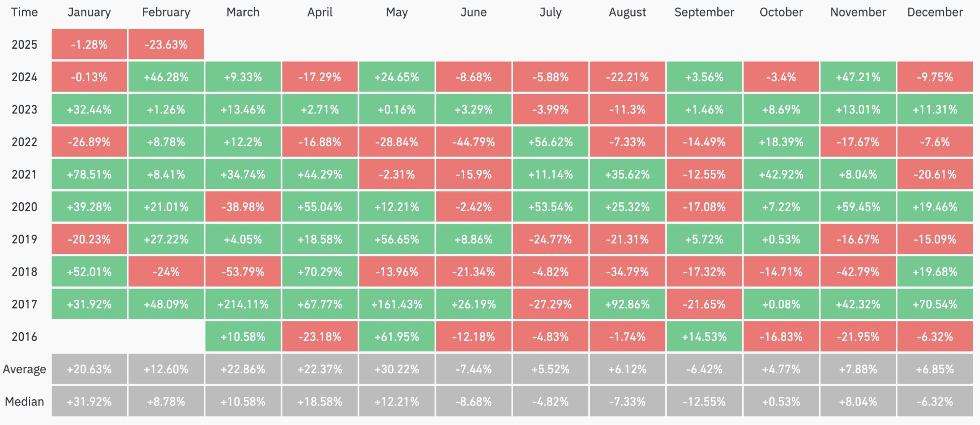This screenshot has height=425, width=980.
Task: Select the June 2022 cell showing -44.79%
Action: click(x=474, y=142)
